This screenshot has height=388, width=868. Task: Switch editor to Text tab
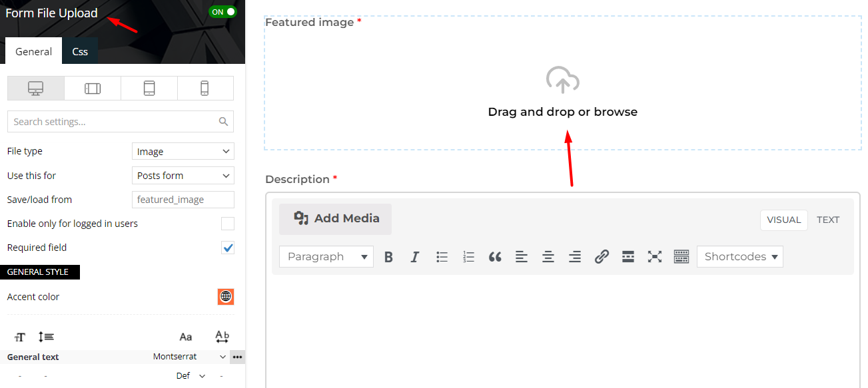click(x=828, y=220)
